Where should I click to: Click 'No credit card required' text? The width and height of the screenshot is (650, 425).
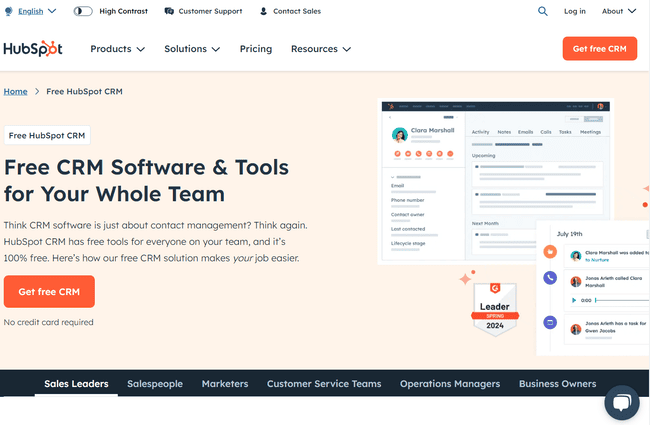[49, 322]
